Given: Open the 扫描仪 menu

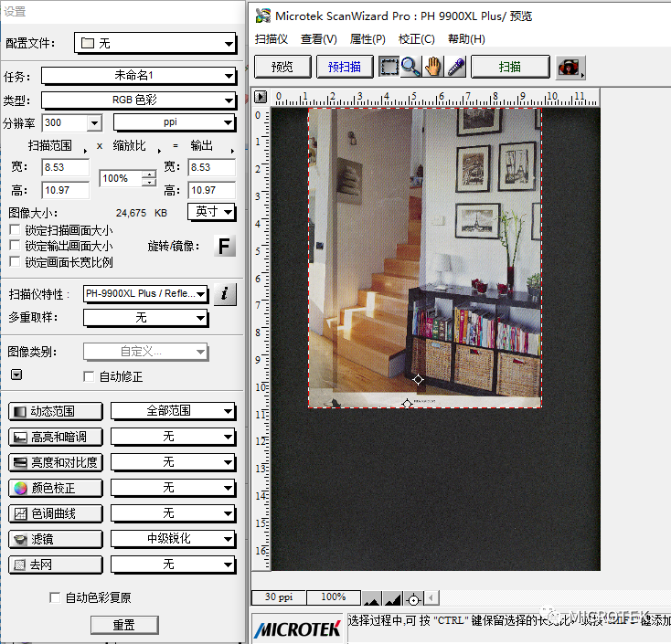Looking at the screenshot, I should (272, 39).
